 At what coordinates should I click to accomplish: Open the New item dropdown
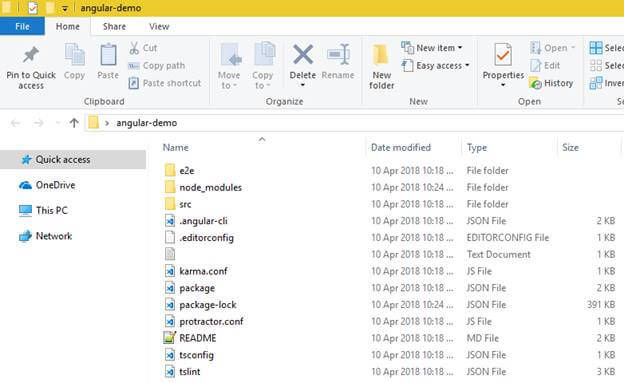pyautogui.click(x=460, y=48)
